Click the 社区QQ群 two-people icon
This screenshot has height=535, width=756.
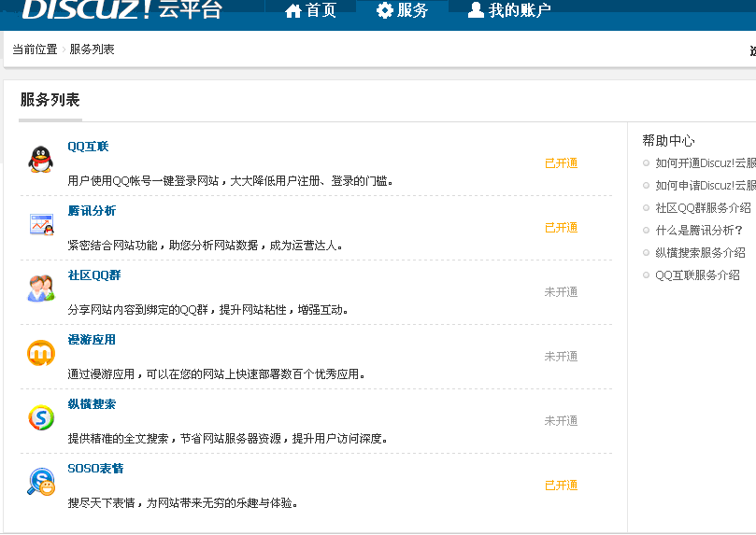[41, 289]
